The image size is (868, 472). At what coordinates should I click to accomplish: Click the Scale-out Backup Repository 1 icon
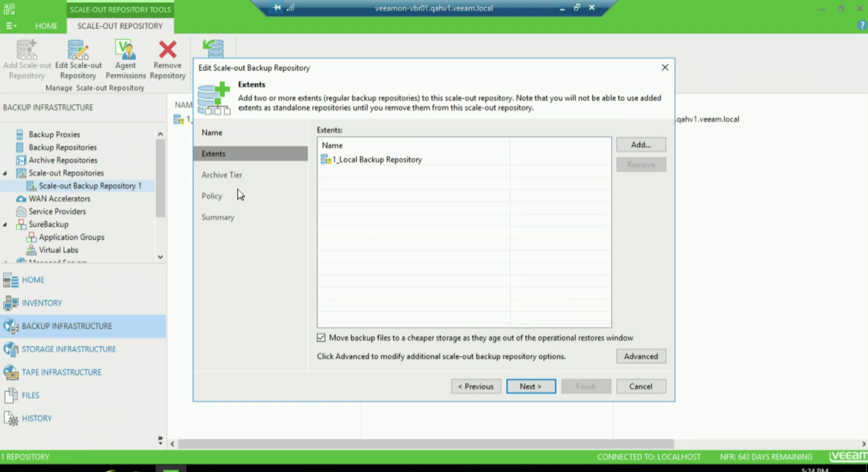(31, 186)
